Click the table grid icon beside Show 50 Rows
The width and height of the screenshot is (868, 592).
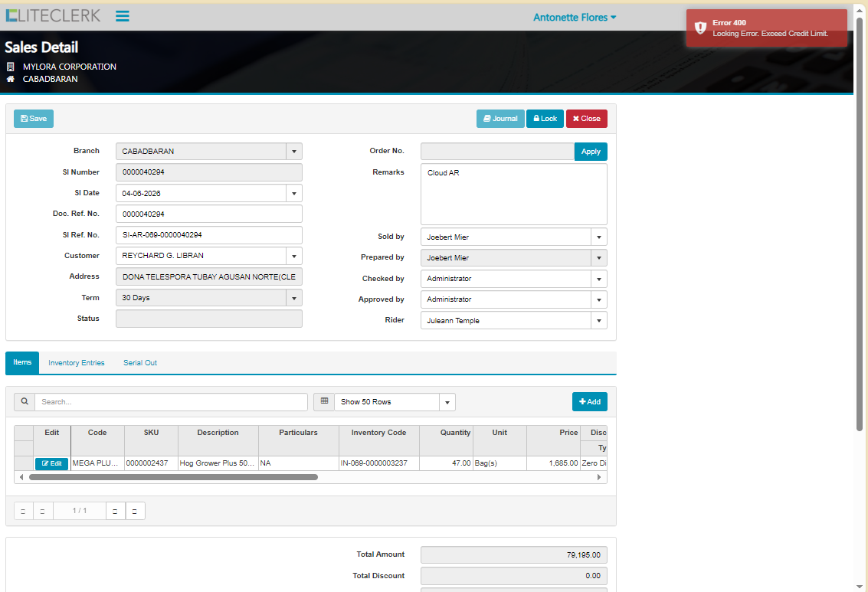324,401
